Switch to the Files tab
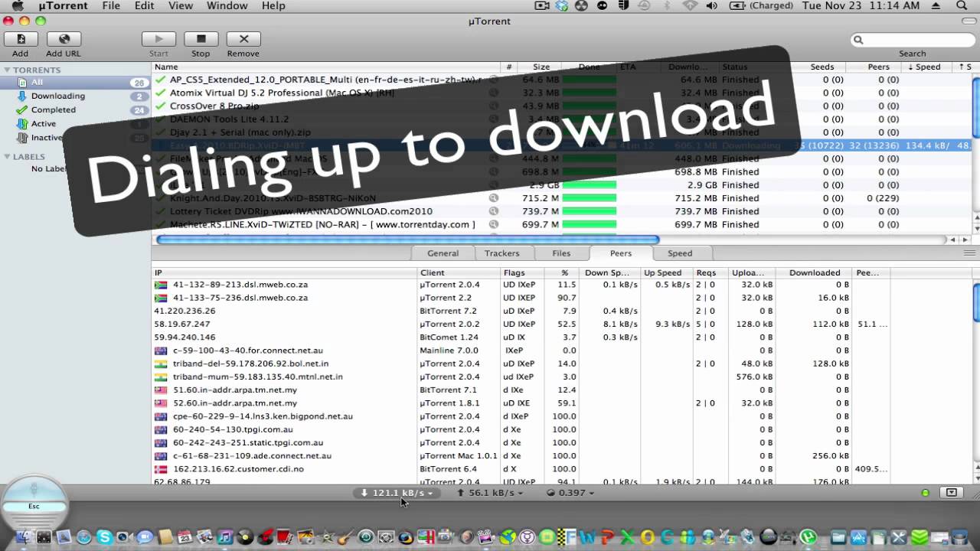The image size is (980, 551). coord(561,253)
